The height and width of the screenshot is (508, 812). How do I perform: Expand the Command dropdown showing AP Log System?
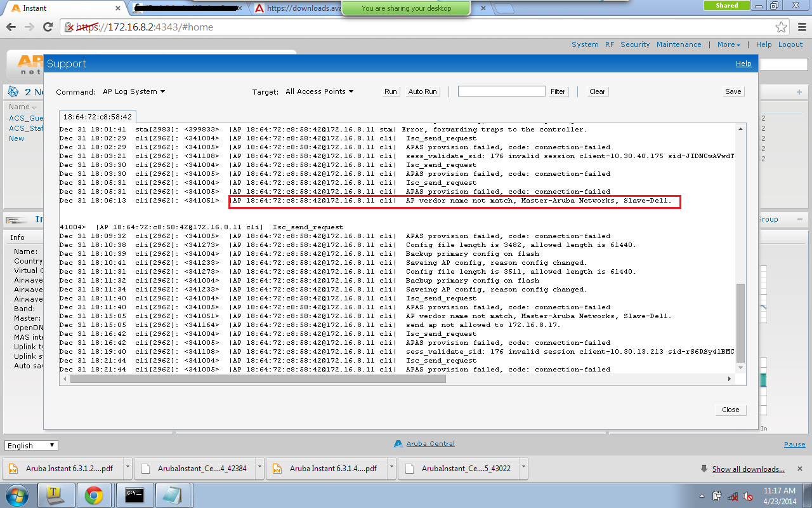click(134, 91)
